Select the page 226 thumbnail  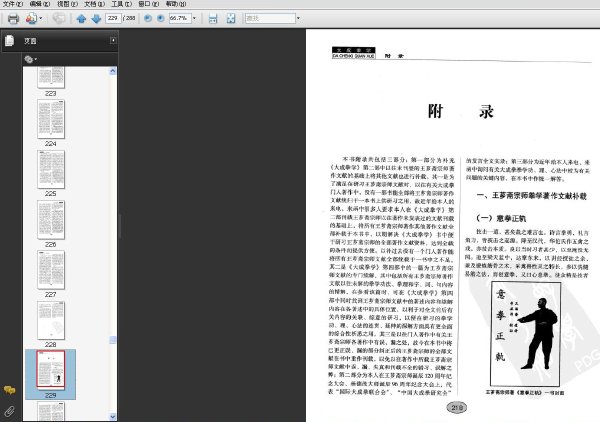coord(51,220)
